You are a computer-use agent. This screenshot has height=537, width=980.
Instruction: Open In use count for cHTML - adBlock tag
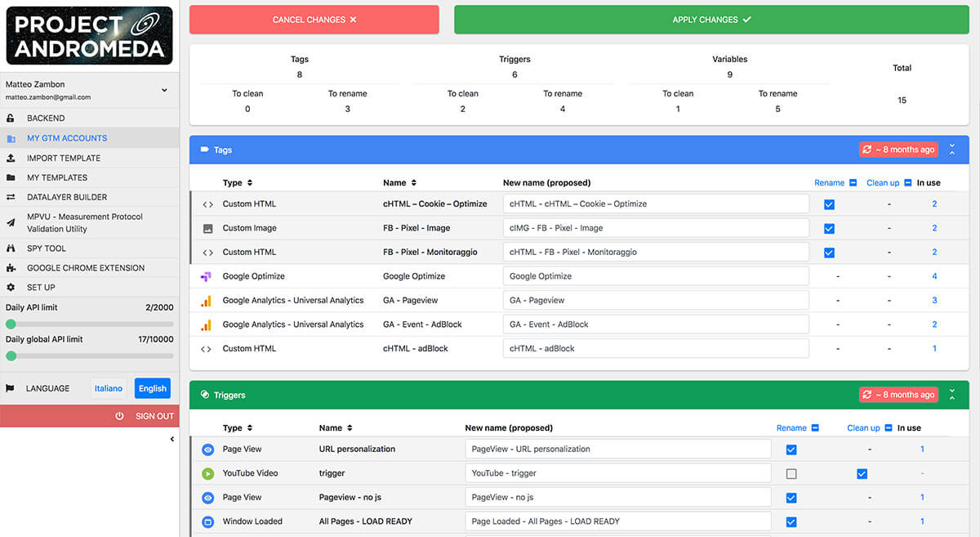[934, 349]
